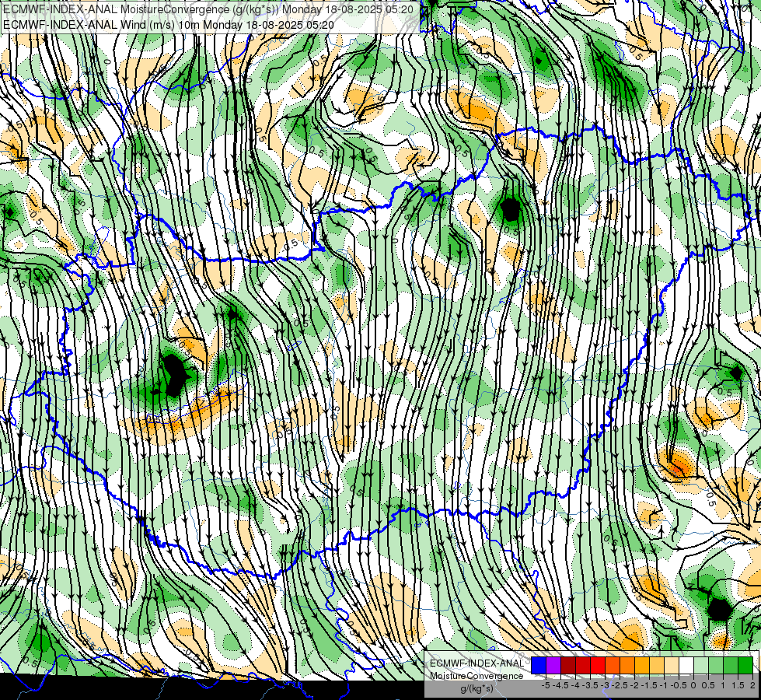Click the MoistureConvergence title line at top

tap(208, 9)
